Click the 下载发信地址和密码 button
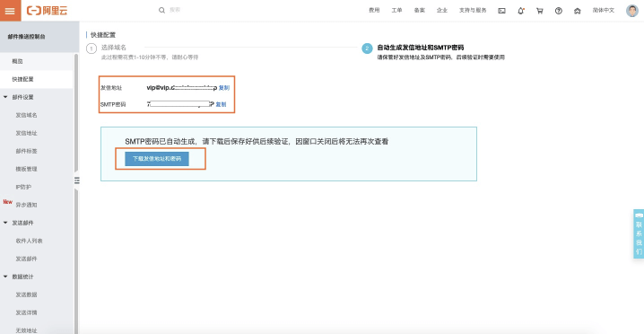644x334 pixels. click(157, 159)
